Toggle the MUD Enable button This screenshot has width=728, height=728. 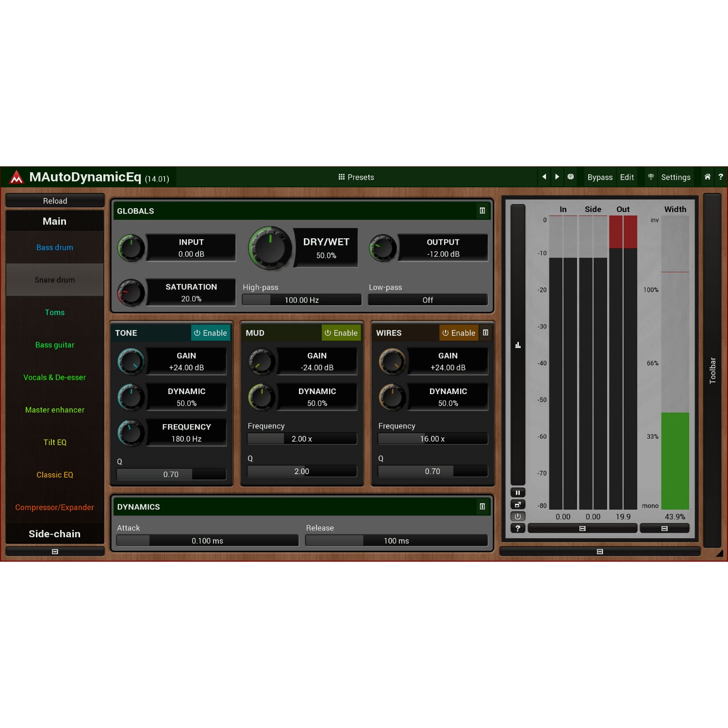pos(341,333)
